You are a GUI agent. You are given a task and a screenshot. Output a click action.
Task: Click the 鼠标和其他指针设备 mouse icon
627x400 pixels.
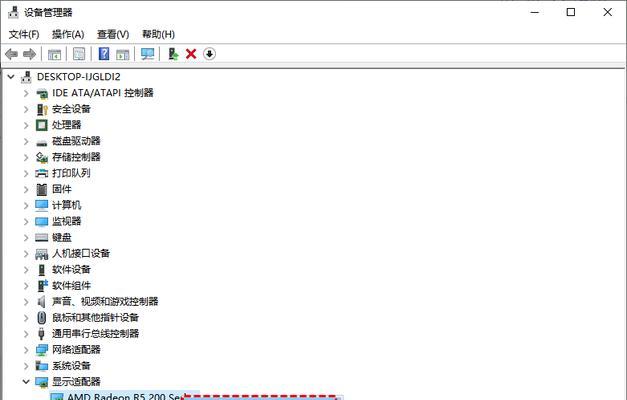tap(42, 318)
